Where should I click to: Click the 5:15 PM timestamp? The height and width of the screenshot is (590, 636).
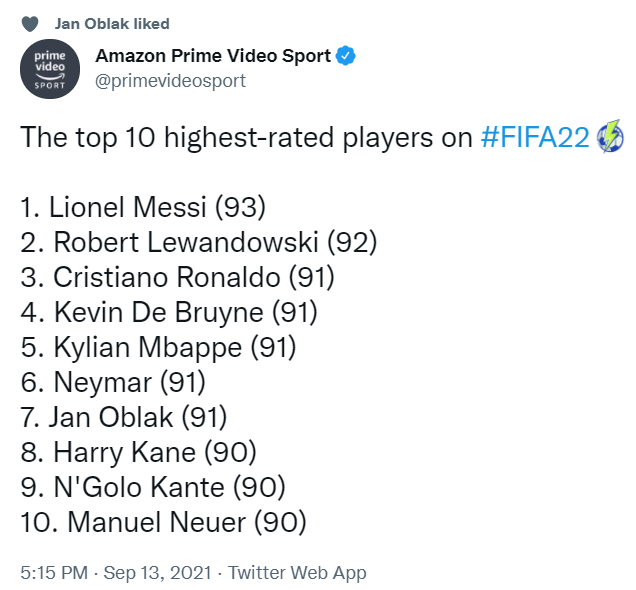pos(54,573)
